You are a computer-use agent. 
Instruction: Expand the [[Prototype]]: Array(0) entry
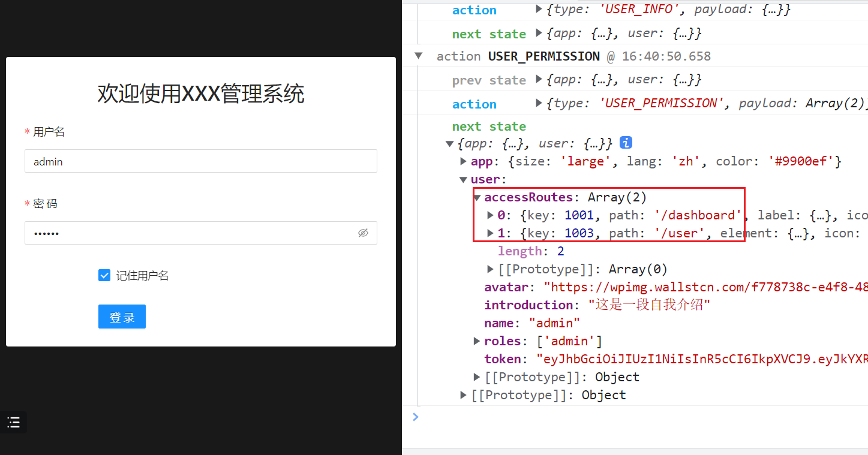(491, 269)
